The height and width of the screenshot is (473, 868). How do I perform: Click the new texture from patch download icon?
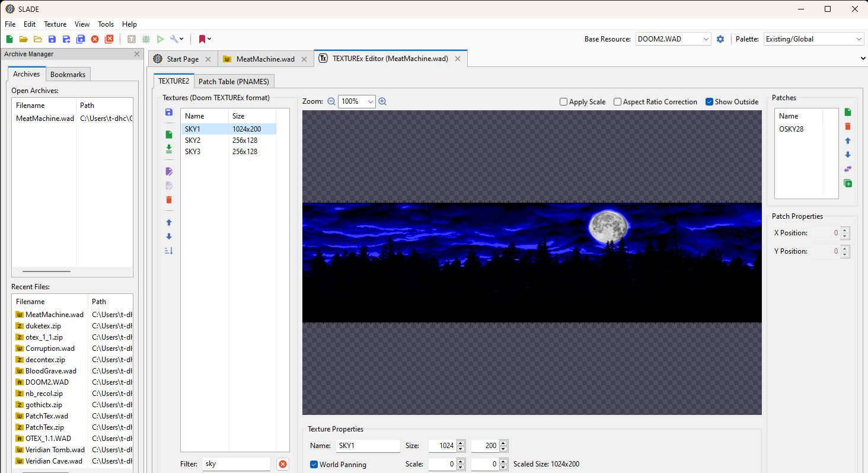coord(169,149)
